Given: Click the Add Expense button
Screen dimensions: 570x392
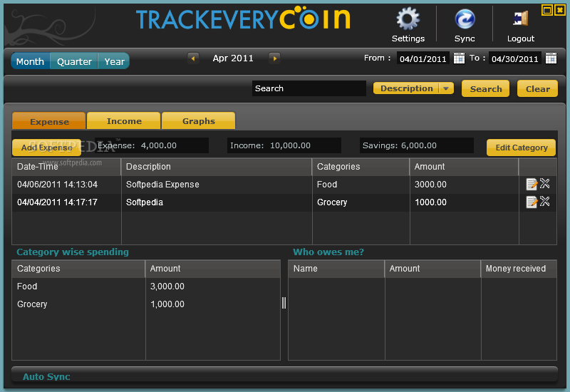Looking at the screenshot, I should click(x=46, y=148).
